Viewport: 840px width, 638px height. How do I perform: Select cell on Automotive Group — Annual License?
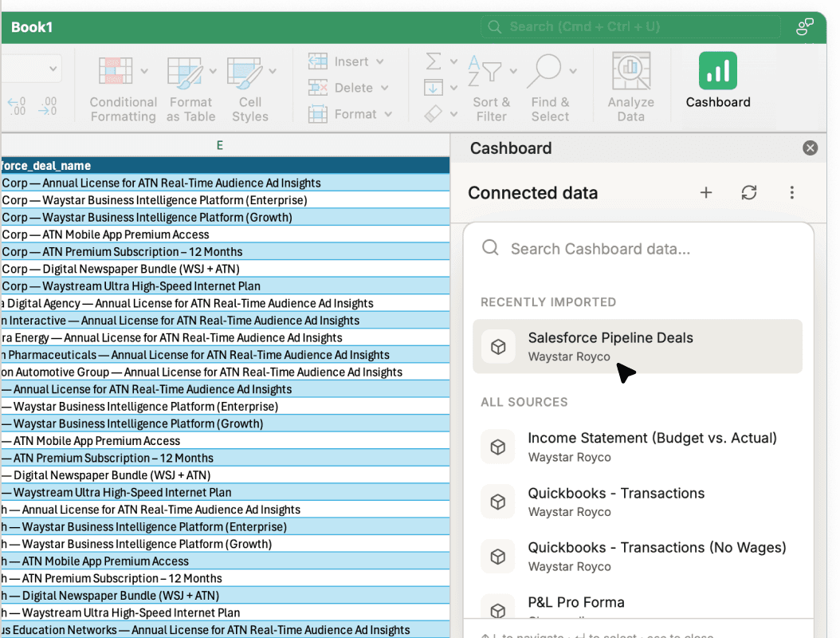[x=225, y=372]
